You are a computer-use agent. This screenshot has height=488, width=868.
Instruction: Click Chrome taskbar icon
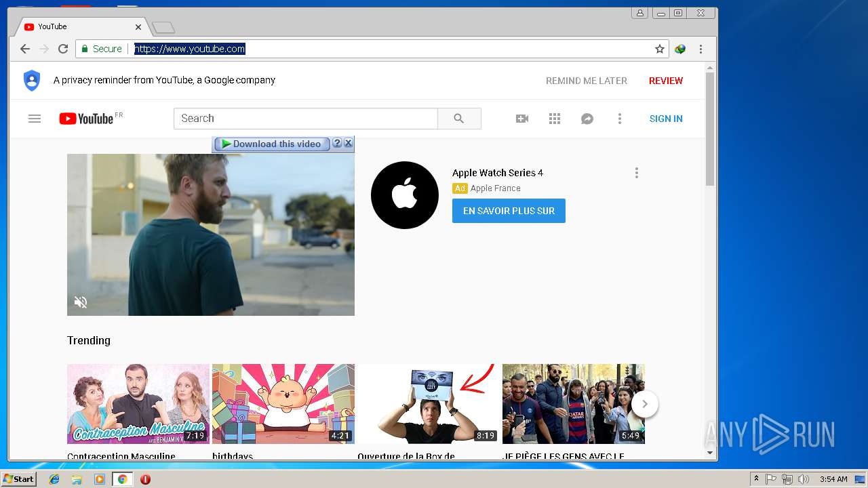coord(123,479)
